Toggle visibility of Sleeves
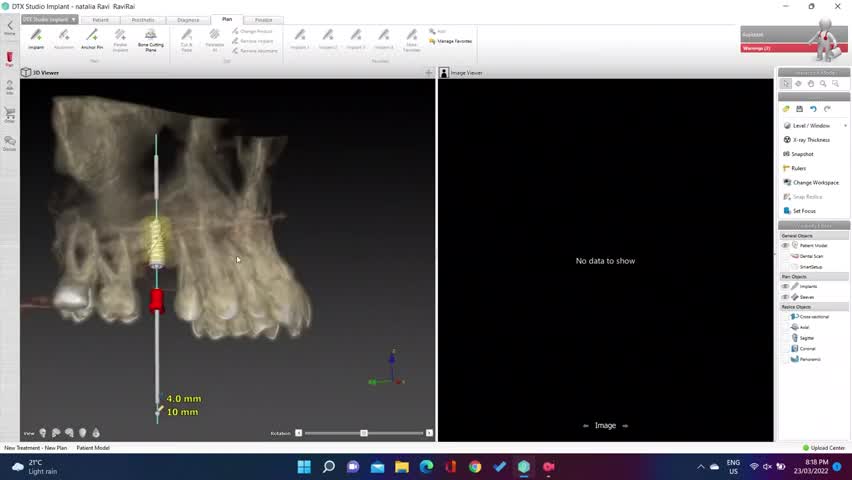852x480 pixels. click(x=785, y=297)
